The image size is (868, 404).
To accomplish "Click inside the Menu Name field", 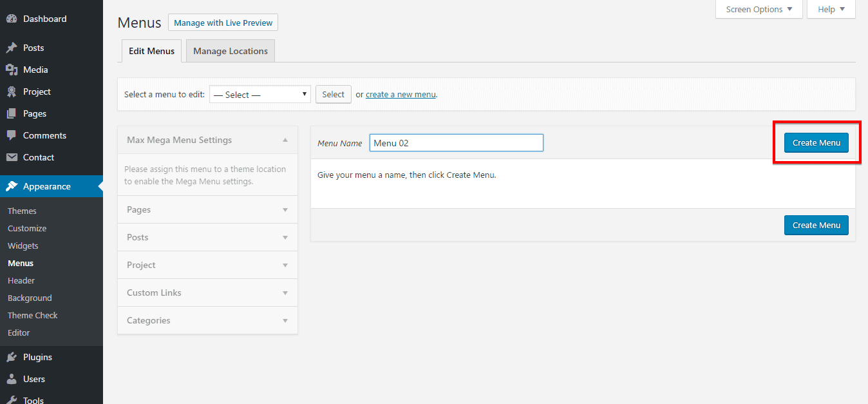I will tap(456, 142).
